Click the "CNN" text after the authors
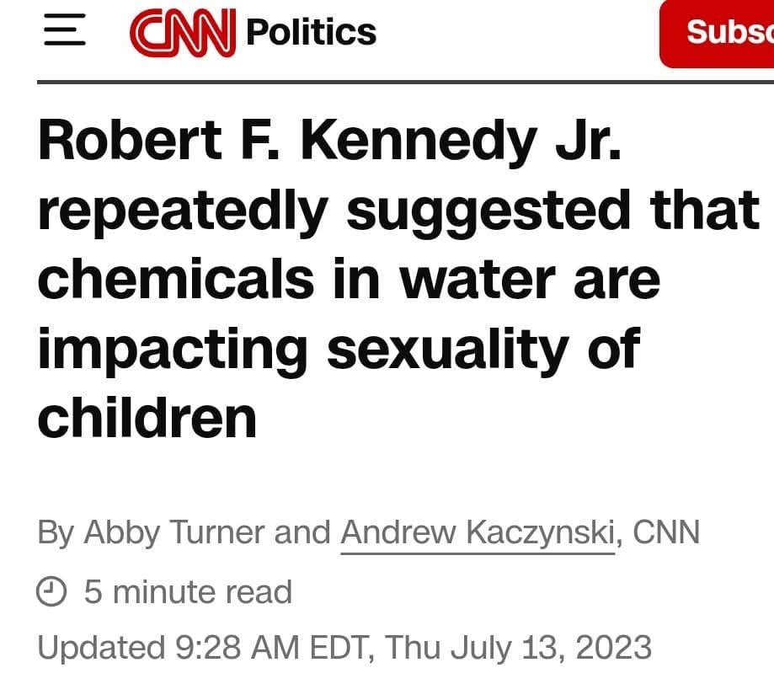774x700 pixels. click(666, 532)
